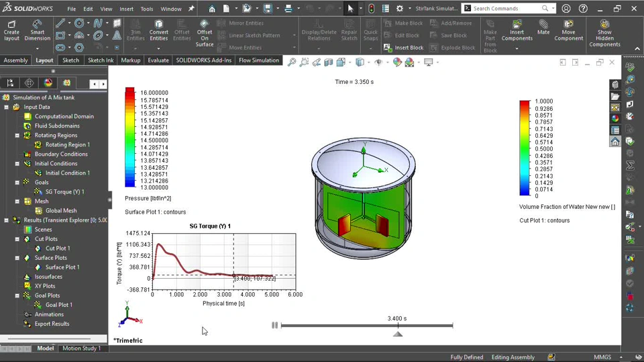The height and width of the screenshot is (362, 644).
Task: Open the Tools menu
Action: 146,9
